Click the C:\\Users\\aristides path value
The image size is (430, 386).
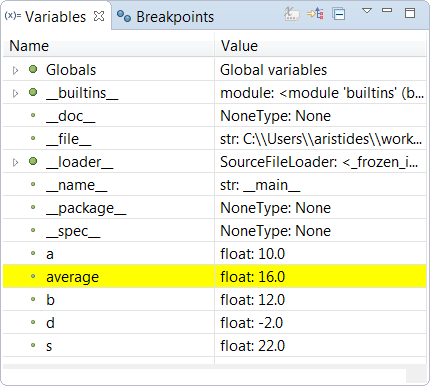click(x=321, y=139)
